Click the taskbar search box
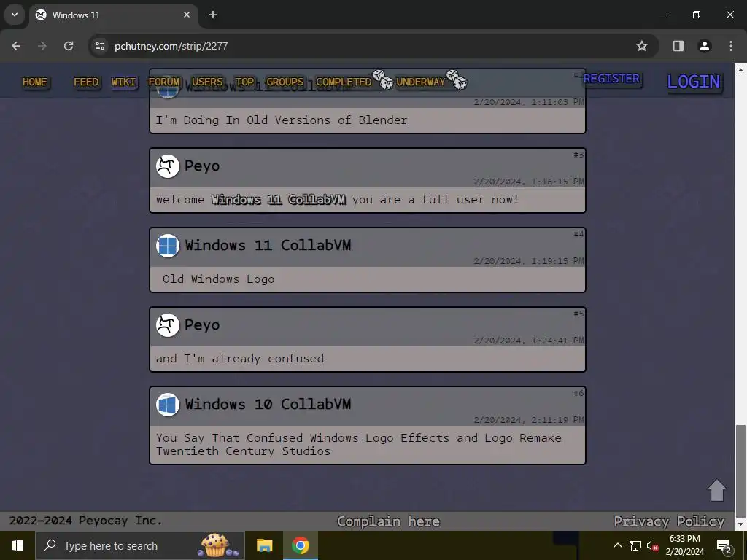 click(140, 545)
